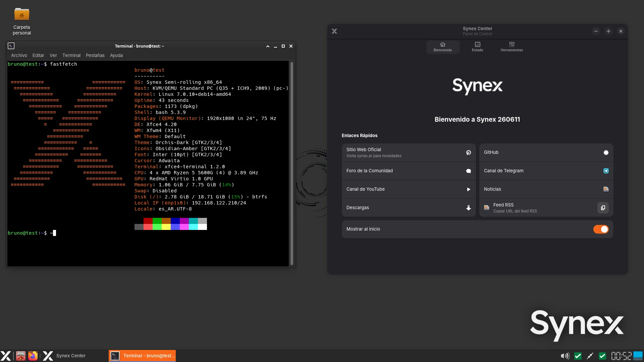This screenshot has width=644, height=362.
Task: Click the news feed icon in the Noticias row
Action: pos(606,189)
